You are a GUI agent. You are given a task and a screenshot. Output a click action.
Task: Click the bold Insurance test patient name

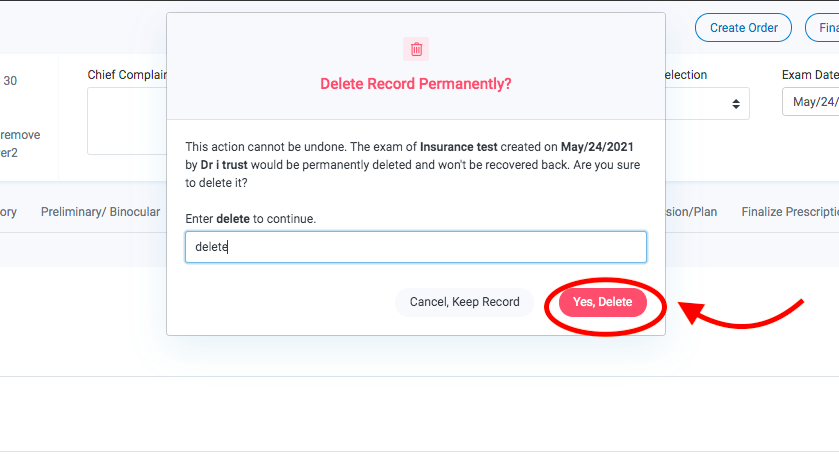point(459,147)
